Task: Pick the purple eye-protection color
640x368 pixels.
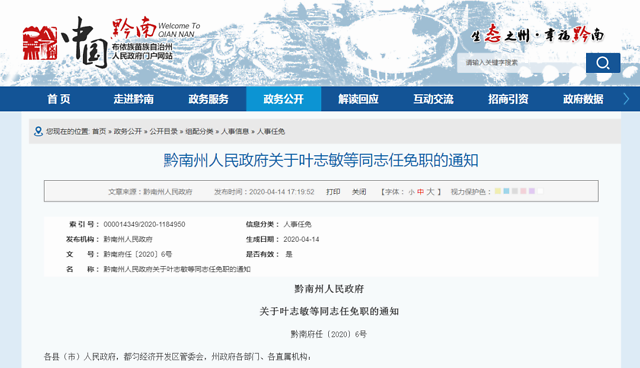Action: (532, 191)
